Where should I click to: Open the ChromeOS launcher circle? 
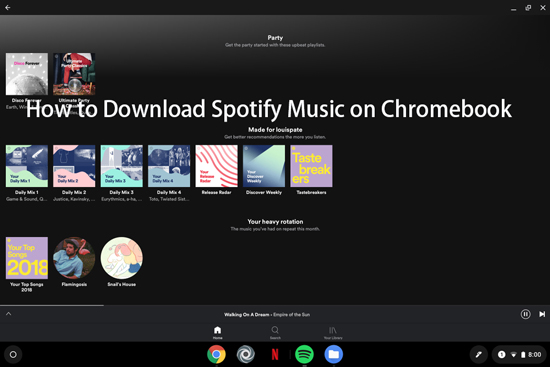13,355
